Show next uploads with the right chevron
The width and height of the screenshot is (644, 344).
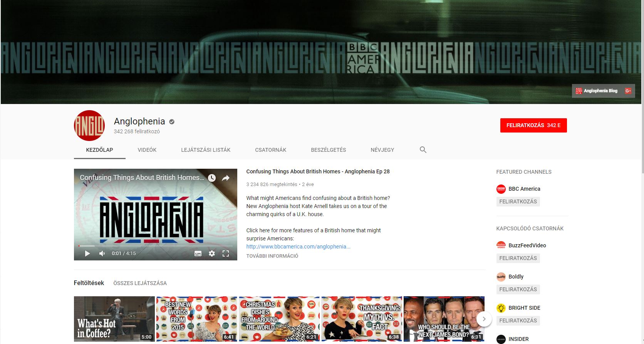[x=484, y=319]
